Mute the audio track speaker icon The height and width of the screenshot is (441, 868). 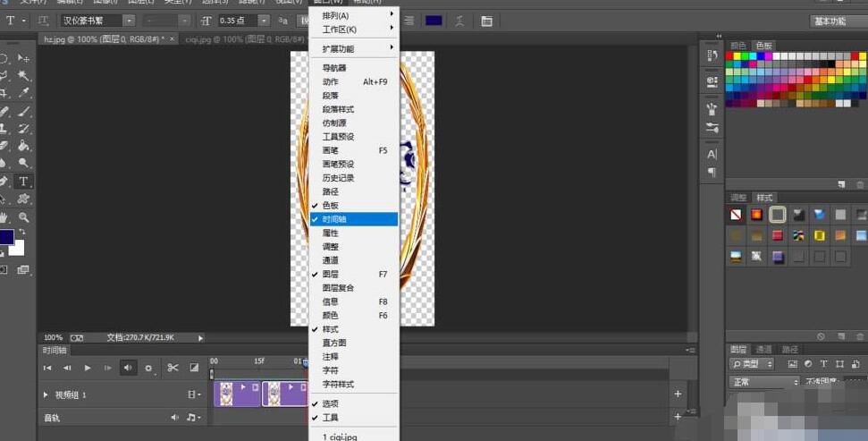[x=175, y=417]
